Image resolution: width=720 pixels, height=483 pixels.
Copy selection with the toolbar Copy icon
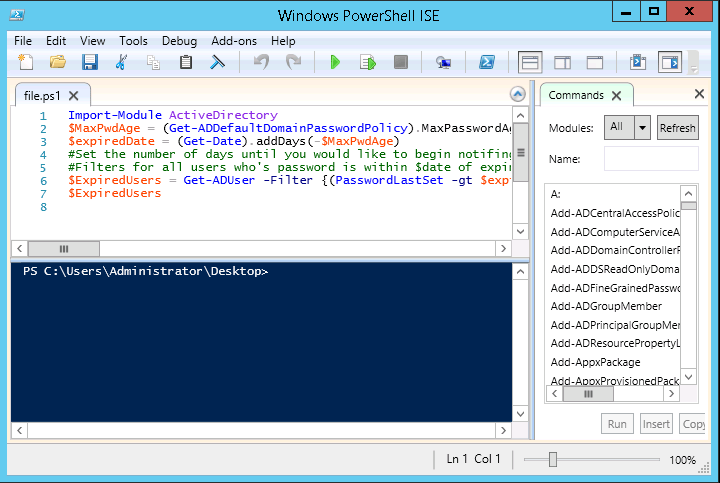tap(153, 62)
